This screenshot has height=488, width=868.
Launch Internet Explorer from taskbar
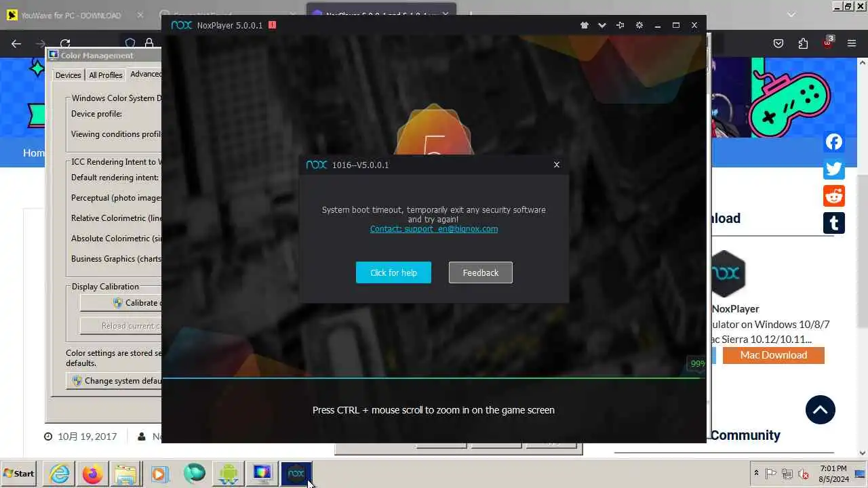pyautogui.click(x=60, y=474)
